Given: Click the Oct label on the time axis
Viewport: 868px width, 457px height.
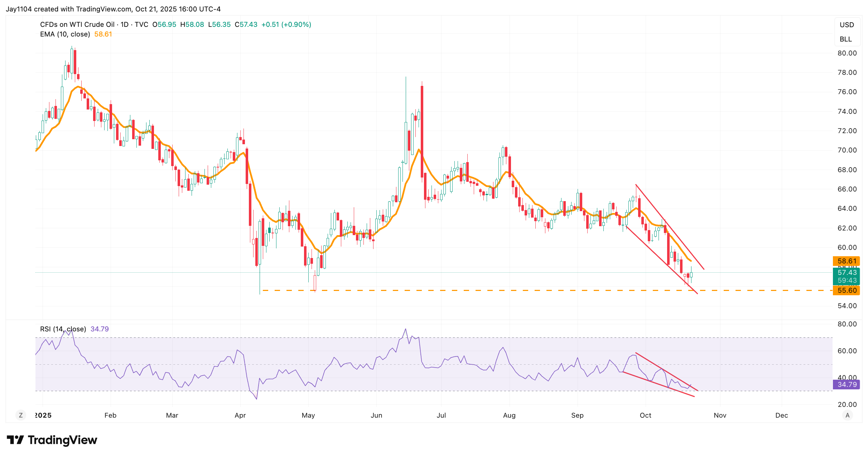Looking at the screenshot, I should coord(645,415).
